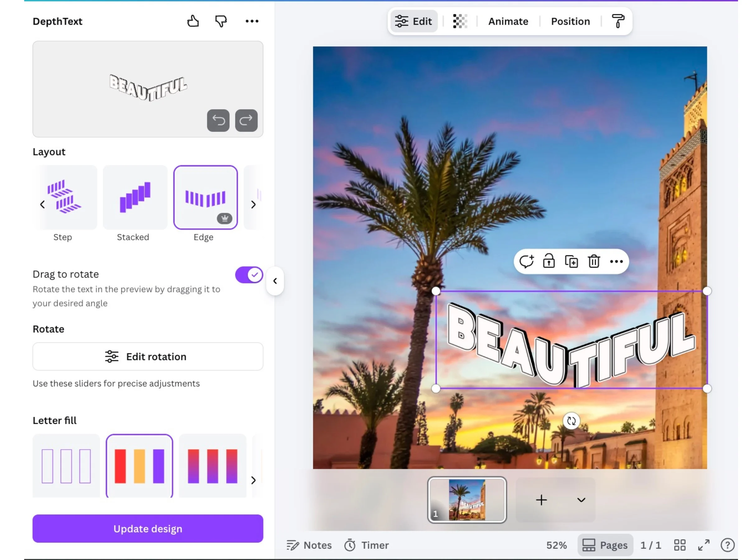Click the Update design button
Screen dimensions: 747x560
pyautogui.click(x=148, y=528)
